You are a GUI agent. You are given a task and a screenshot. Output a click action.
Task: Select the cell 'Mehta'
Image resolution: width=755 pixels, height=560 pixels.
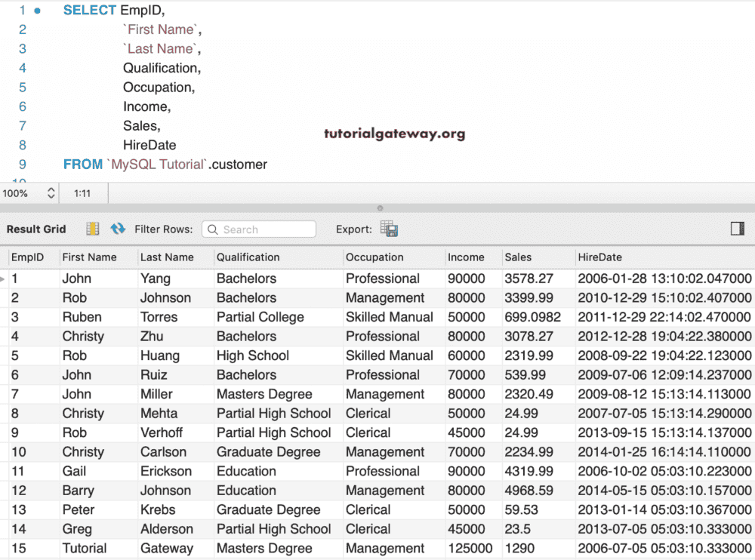(159, 413)
